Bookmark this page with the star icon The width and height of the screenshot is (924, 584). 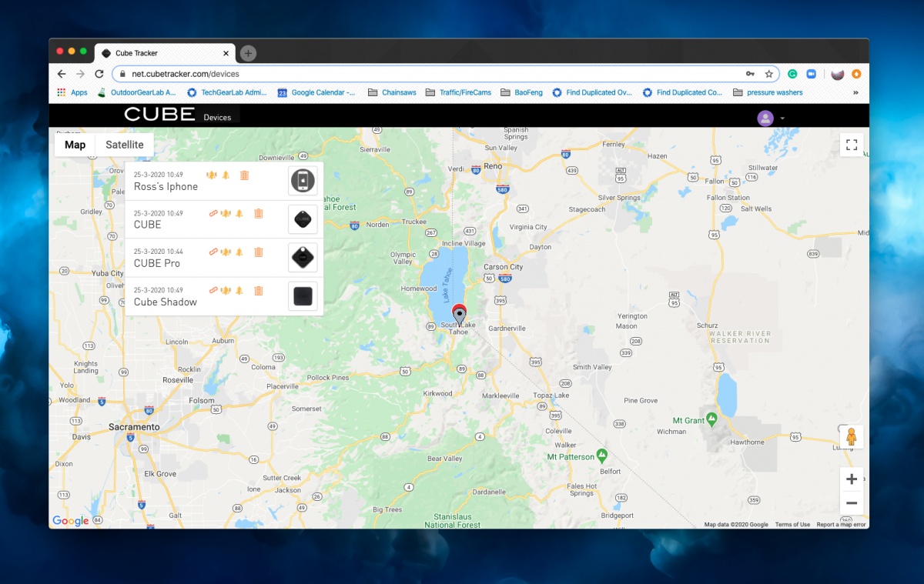point(768,74)
